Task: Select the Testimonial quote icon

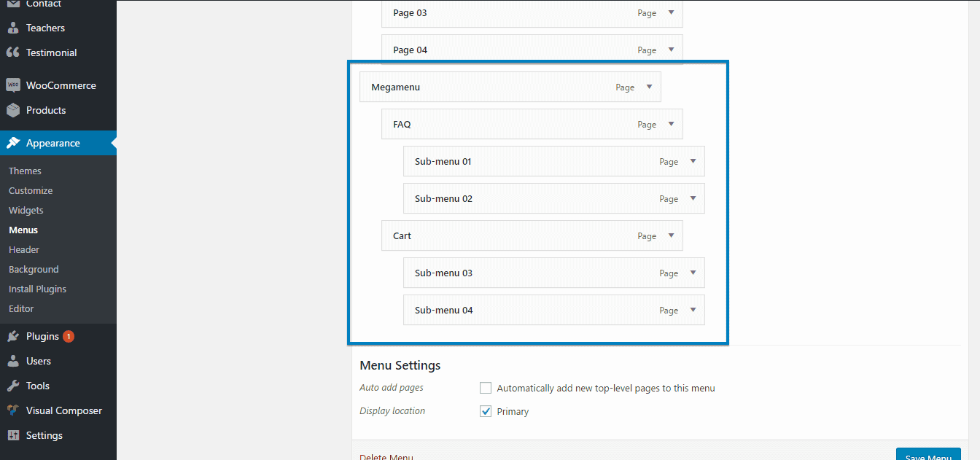Action: click(13, 52)
